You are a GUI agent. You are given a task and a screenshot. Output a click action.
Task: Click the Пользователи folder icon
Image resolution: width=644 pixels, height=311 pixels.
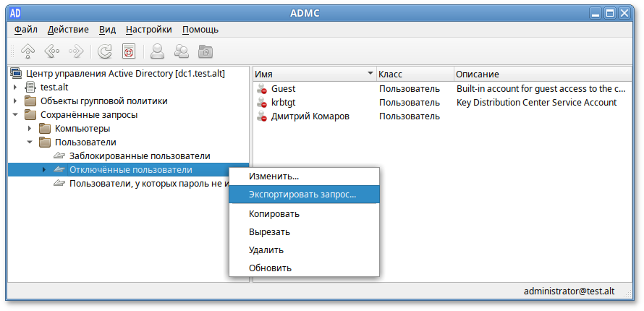(45, 142)
